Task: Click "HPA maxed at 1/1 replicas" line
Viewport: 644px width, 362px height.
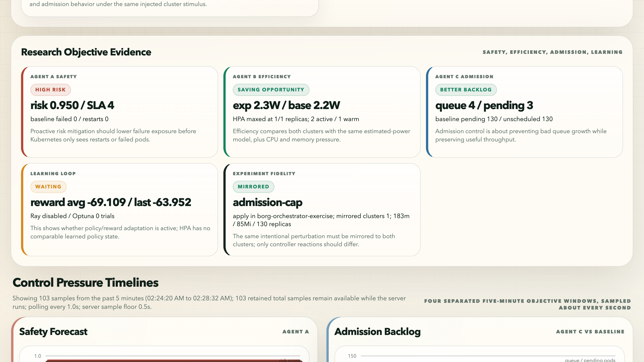Action: [x=296, y=119]
